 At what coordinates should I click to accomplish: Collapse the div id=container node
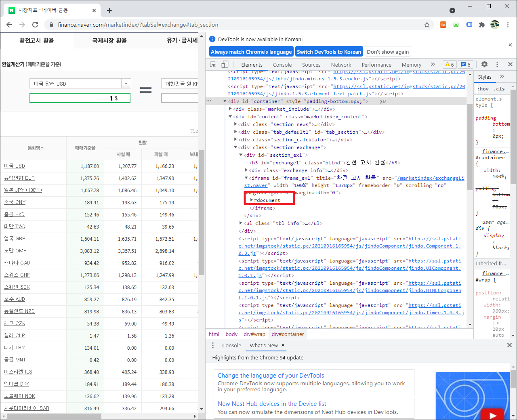pyautogui.click(x=225, y=101)
